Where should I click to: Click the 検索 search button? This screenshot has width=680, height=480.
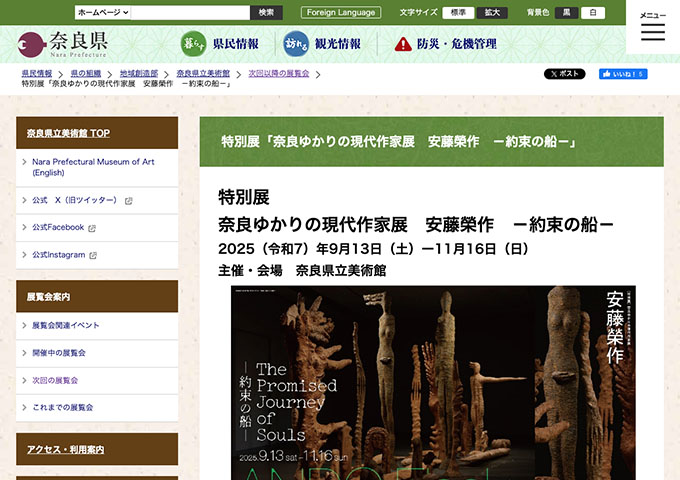tap(266, 13)
